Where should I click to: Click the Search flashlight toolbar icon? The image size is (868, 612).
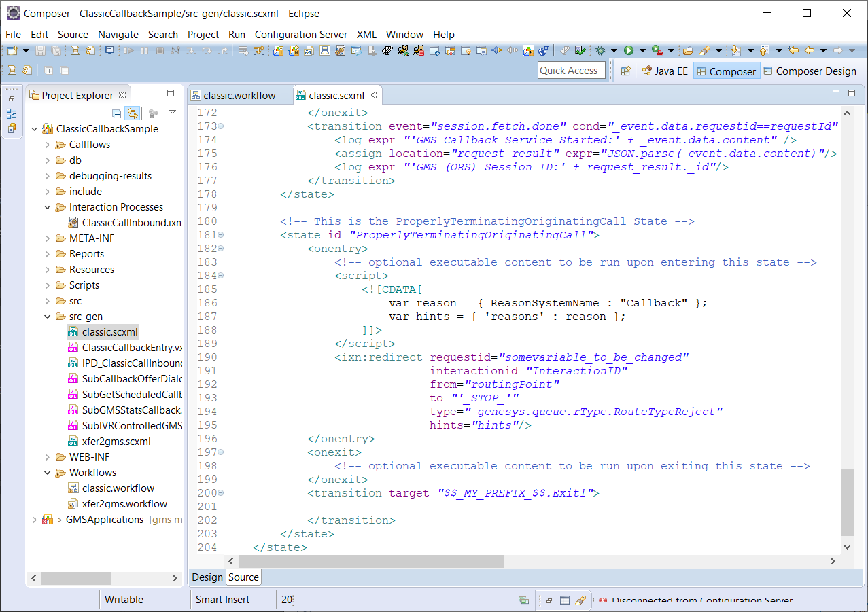click(x=705, y=50)
